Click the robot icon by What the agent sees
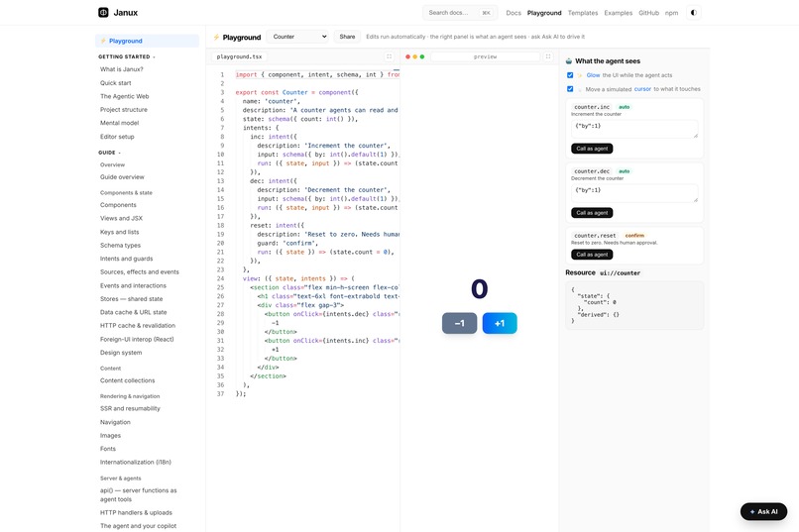 pyautogui.click(x=569, y=61)
